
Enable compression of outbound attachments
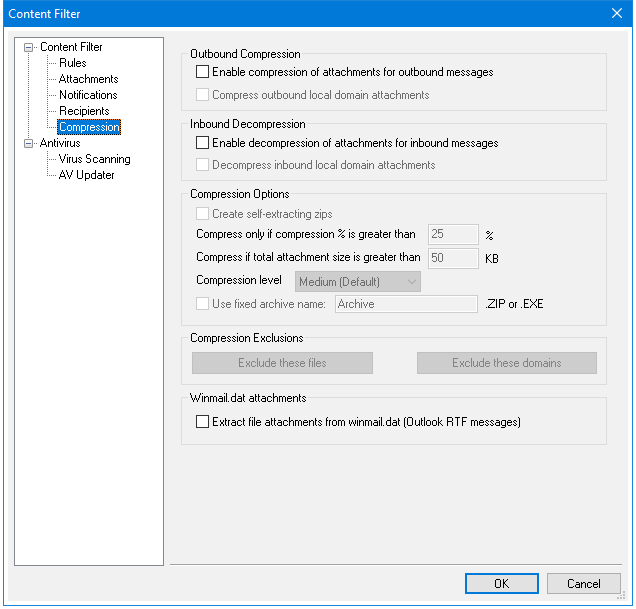(204, 72)
